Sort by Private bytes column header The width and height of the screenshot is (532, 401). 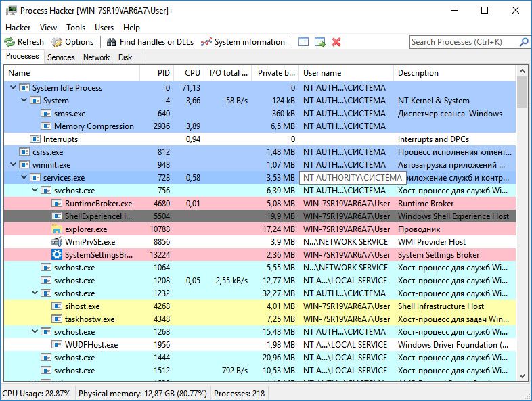point(275,73)
